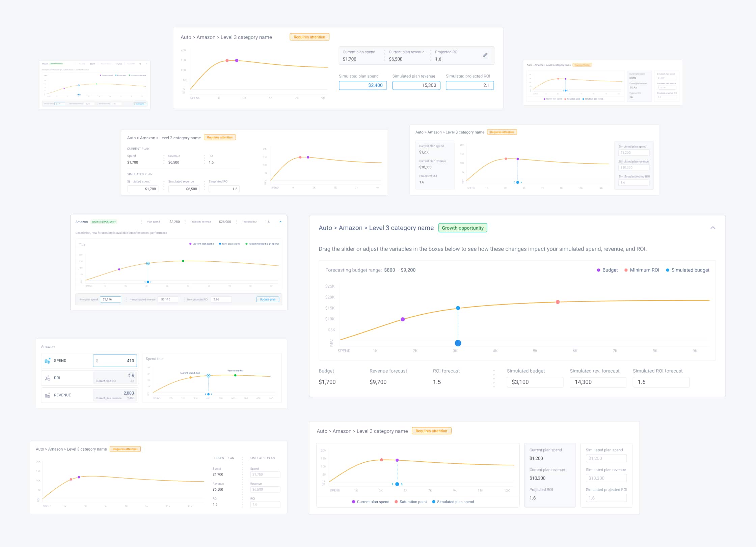This screenshot has height=547, width=756.
Task: Click the REVENUE coins icon in Amazon card
Action: point(48,395)
